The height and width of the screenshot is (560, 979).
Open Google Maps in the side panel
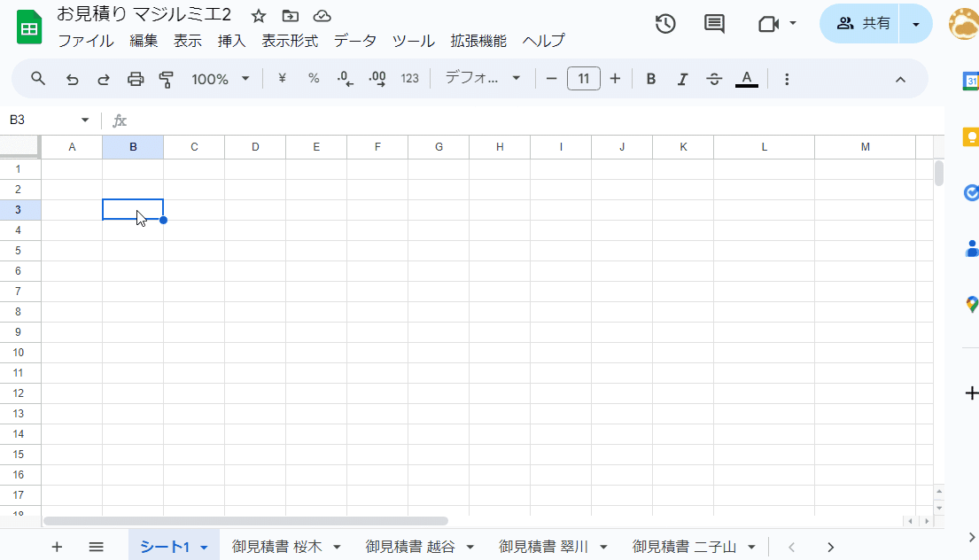tap(972, 304)
